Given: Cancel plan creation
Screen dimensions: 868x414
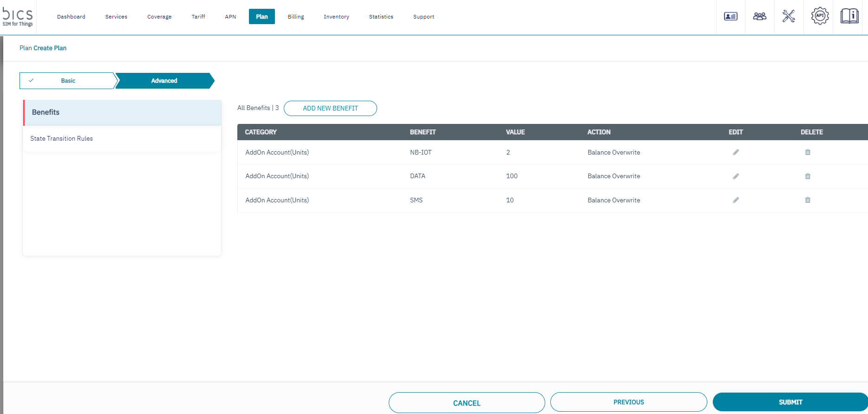Looking at the screenshot, I should (x=466, y=403).
